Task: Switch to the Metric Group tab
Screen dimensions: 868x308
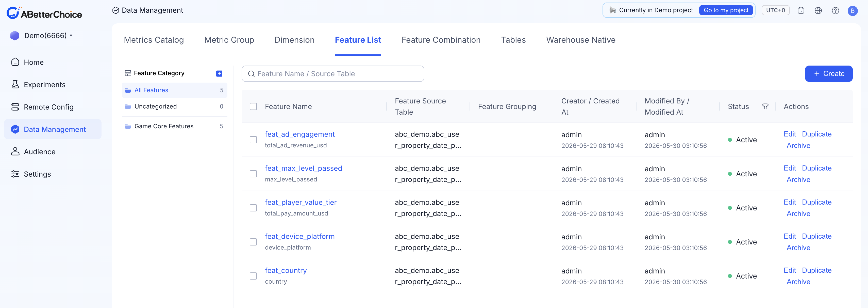Action: pyautogui.click(x=229, y=40)
